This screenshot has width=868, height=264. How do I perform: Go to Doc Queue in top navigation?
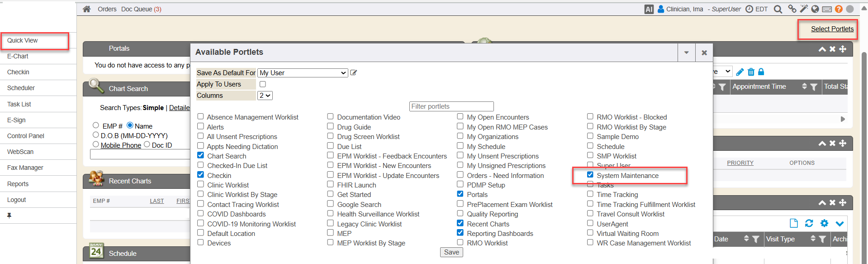tap(141, 9)
